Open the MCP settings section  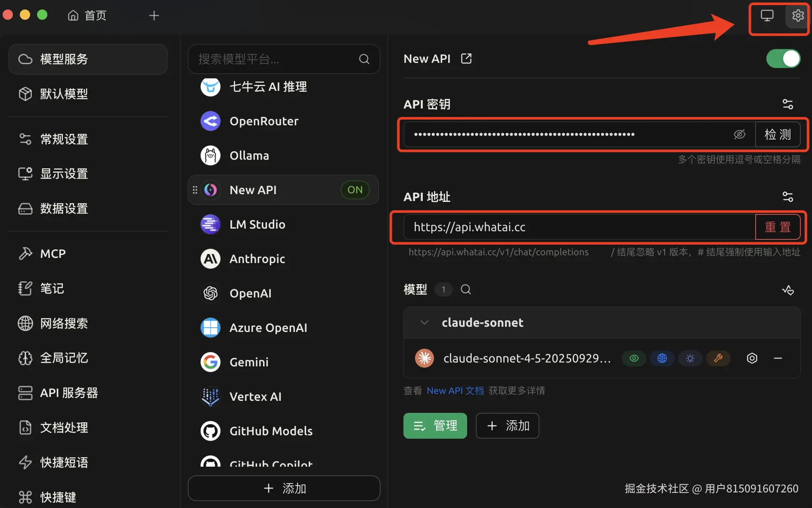52,254
